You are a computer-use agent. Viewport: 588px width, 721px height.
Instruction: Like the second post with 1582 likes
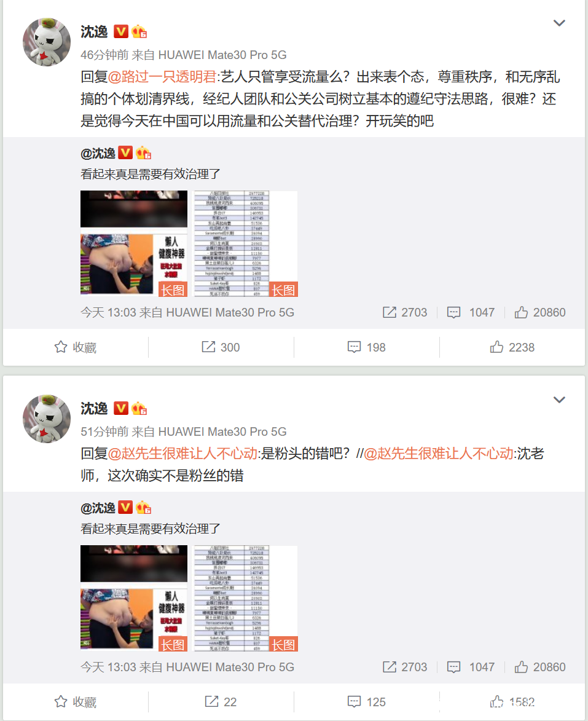(x=512, y=702)
